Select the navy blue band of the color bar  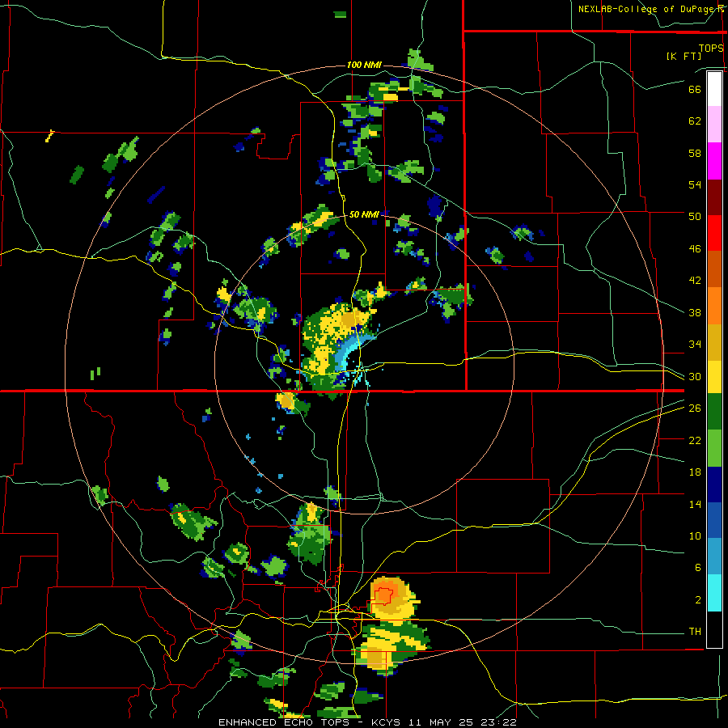point(714,485)
